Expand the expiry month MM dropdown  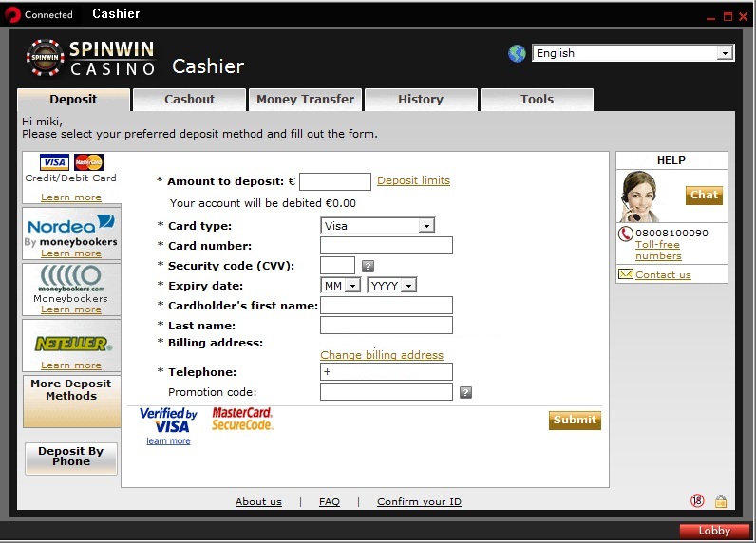coord(341,285)
